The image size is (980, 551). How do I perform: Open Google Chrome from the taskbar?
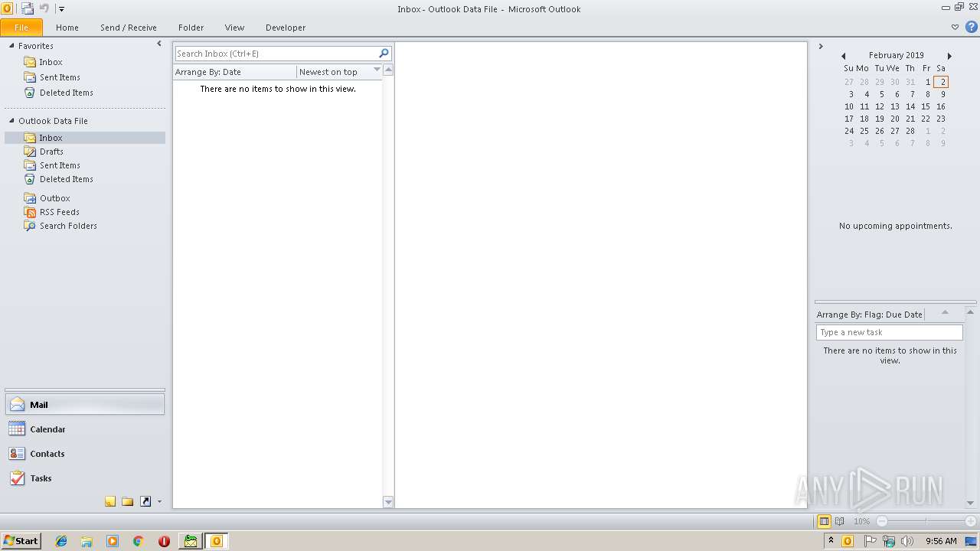pos(139,541)
